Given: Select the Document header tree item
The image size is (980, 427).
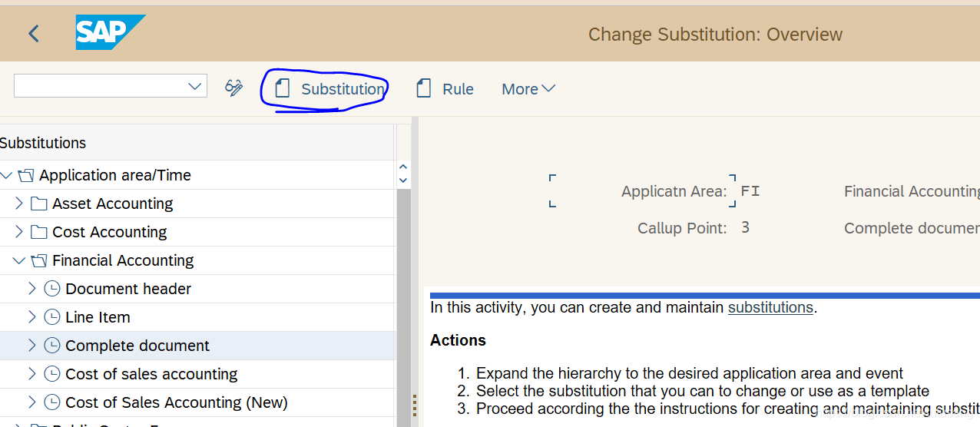Looking at the screenshot, I should [x=128, y=289].
